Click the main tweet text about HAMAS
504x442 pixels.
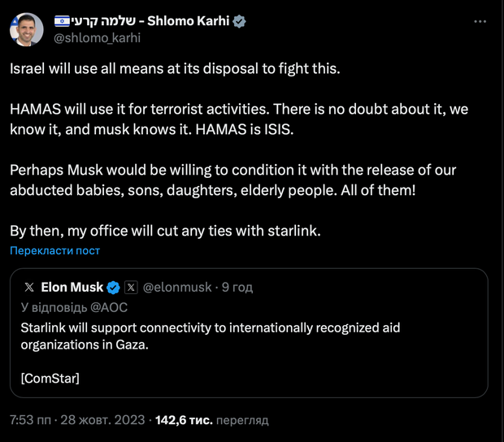pyautogui.click(x=238, y=119)
